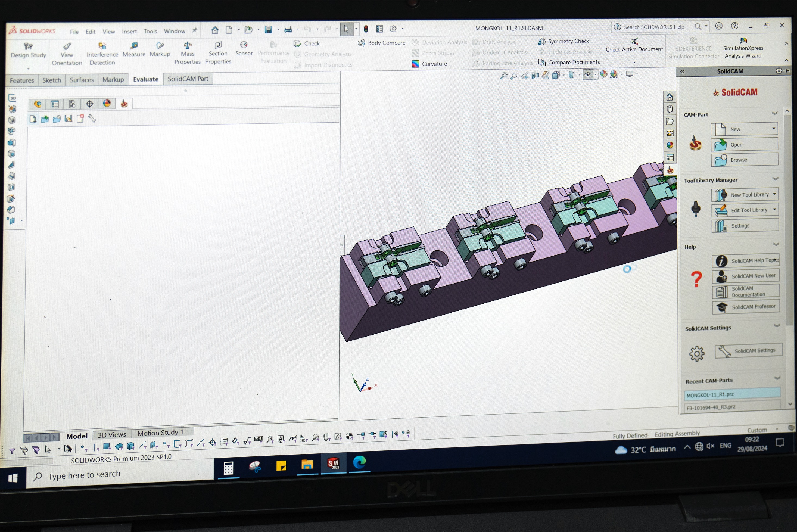
Task: Toggle the menu bar pin
Action: click(x=194, y=30)
